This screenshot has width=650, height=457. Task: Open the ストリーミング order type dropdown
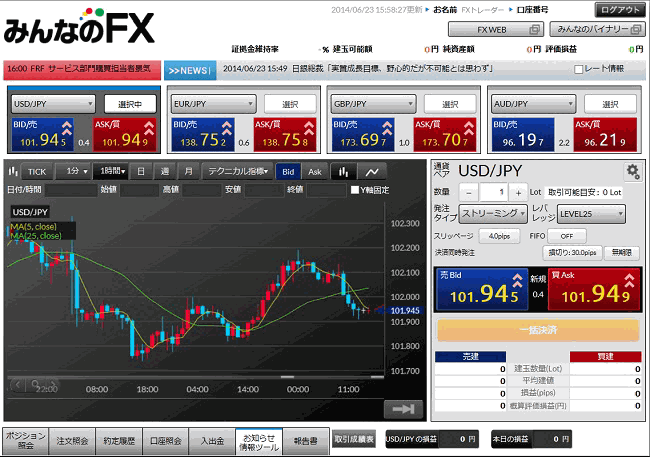click(x=493, y=214)
